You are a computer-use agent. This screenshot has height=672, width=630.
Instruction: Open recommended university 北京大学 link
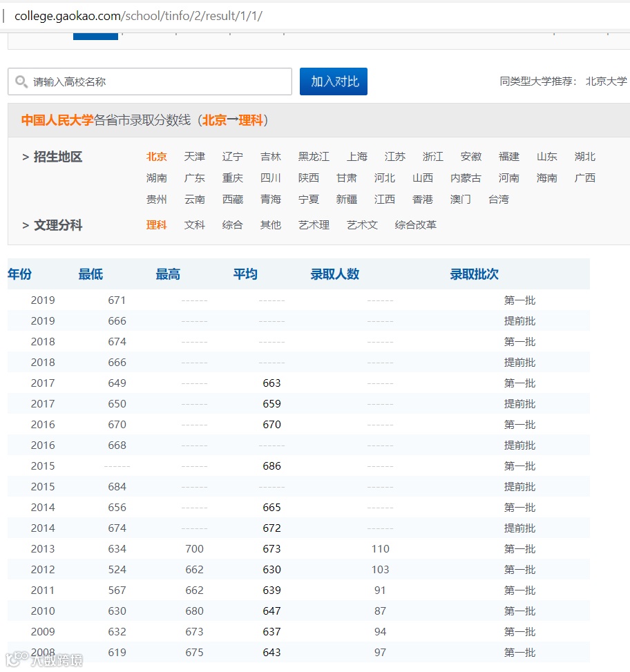[x=606, y=81]
